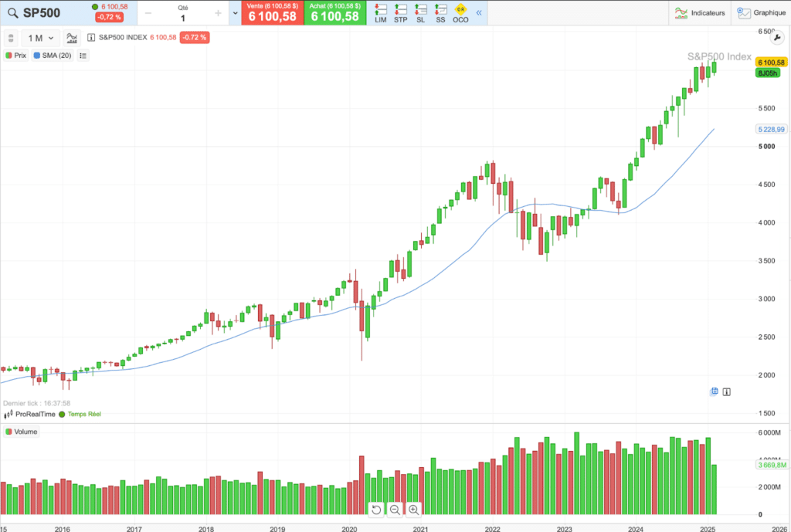Click the small info icon near price axis
The image size is (791, 532).
pos(726,391)
